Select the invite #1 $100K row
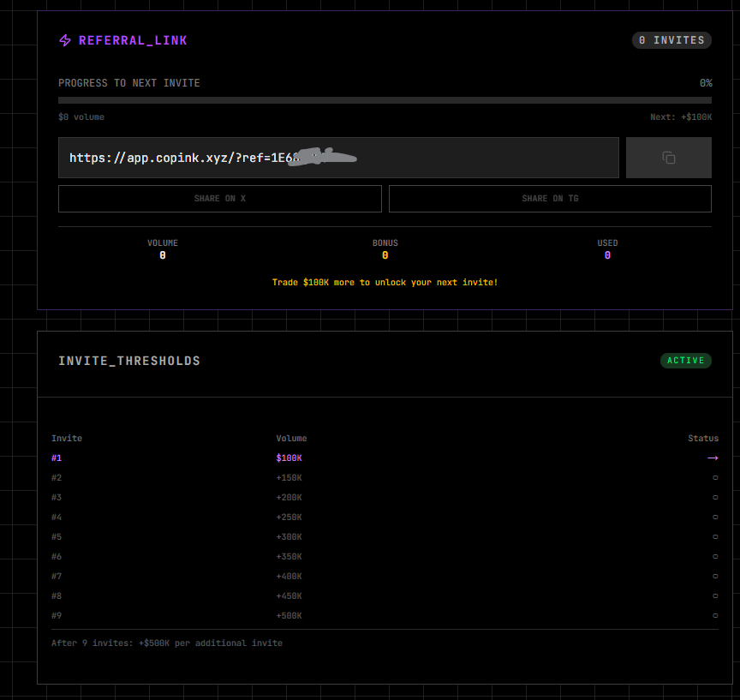Screen dimensions: 740x700 pyautogui.click(x=385, y=458)
